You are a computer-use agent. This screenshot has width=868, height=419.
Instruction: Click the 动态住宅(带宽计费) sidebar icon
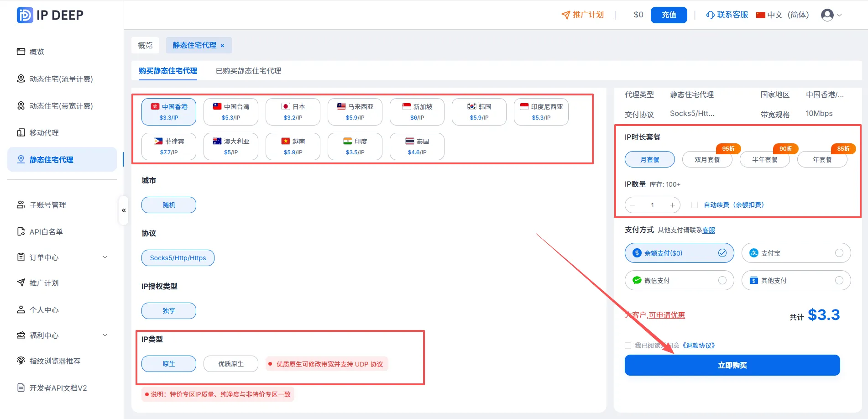(21, 105)
